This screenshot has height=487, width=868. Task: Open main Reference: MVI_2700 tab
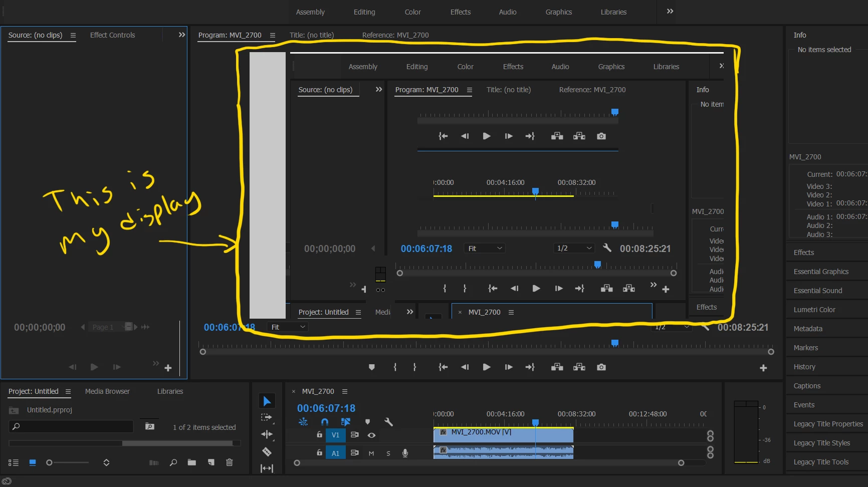395,35
